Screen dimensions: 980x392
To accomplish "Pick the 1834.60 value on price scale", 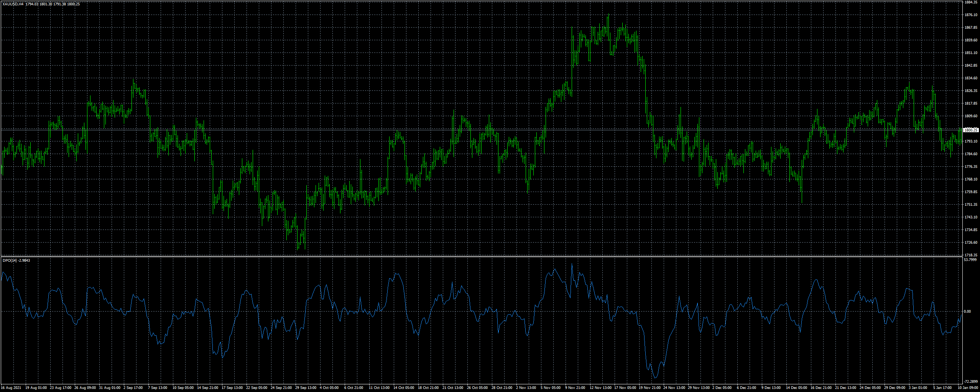I will tap(971, 78).
